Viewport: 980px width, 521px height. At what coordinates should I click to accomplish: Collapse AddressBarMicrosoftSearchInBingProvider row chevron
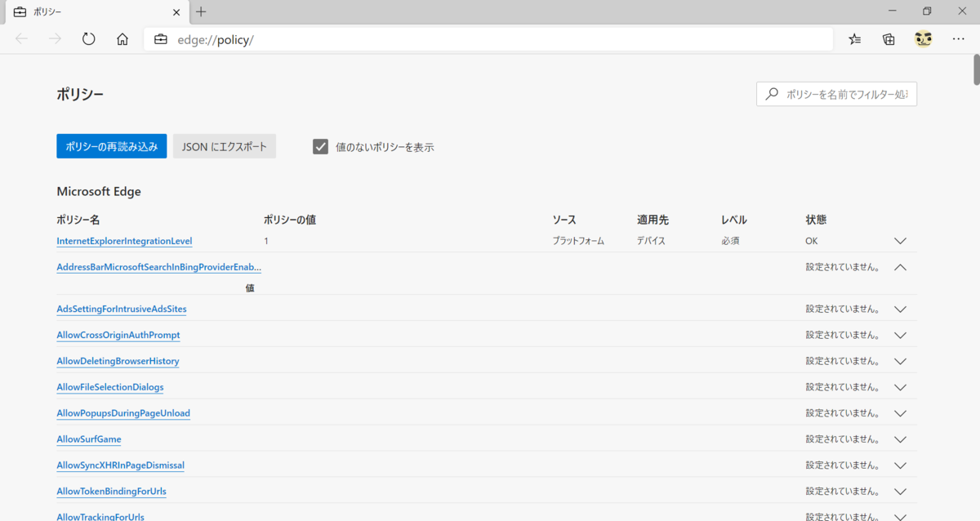point(901,267)
